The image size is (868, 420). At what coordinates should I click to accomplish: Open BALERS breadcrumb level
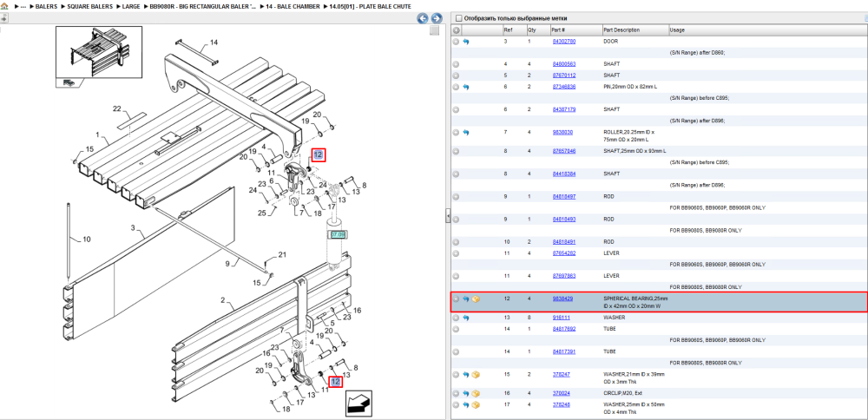tap(47, 6)
